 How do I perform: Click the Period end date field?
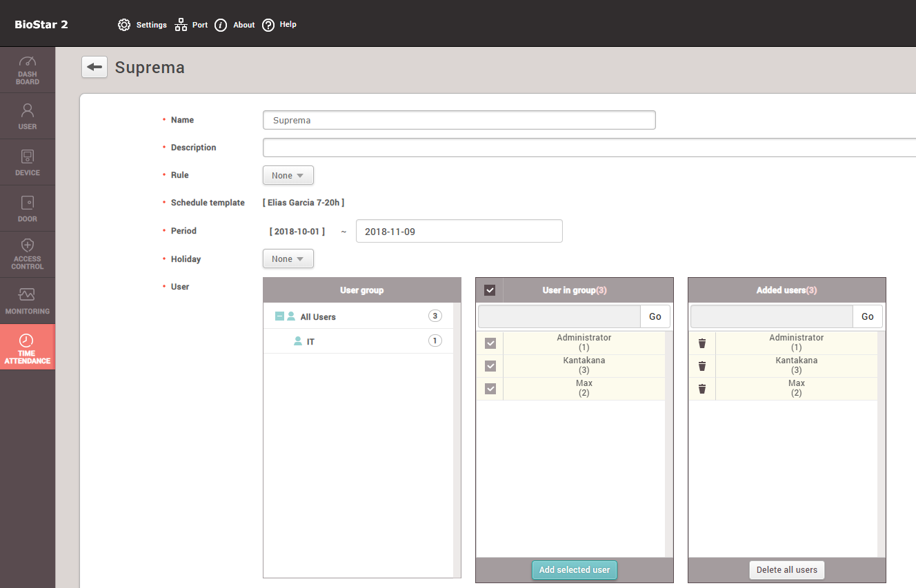[459, 232]
